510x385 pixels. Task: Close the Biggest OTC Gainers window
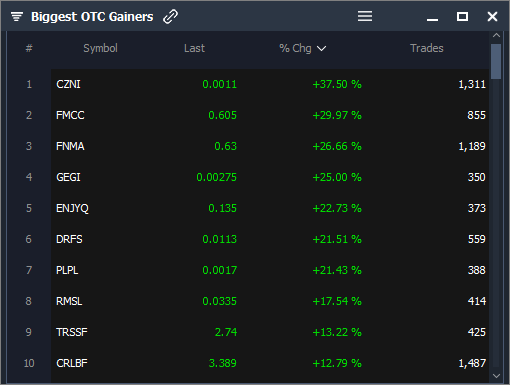[x=492, y=16]
